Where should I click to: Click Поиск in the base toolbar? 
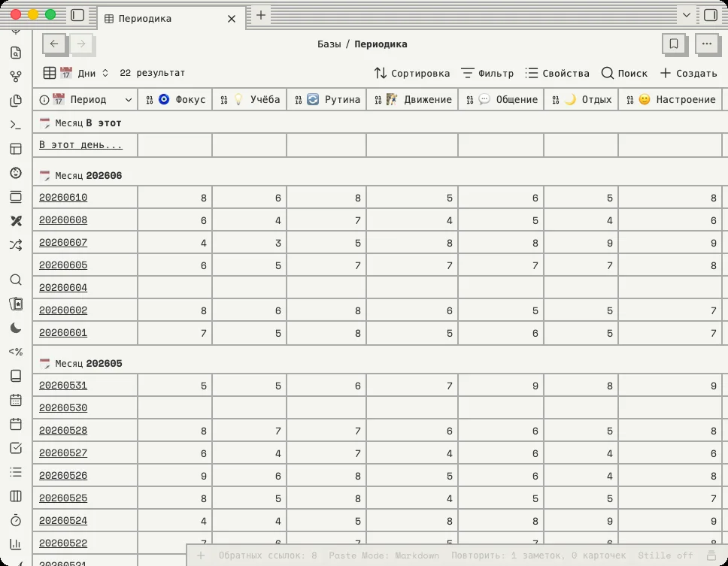click(624, 74)
